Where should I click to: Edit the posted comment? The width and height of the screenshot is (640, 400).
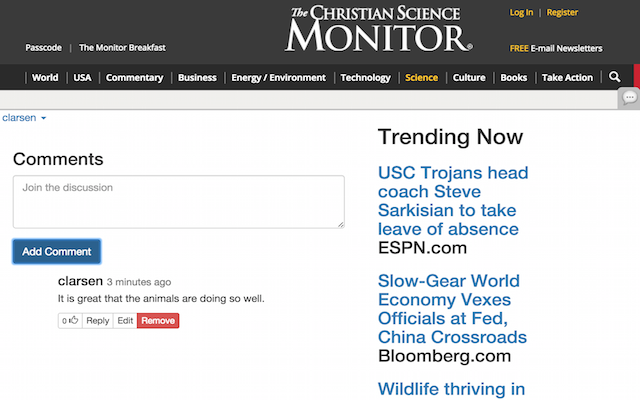(x=124, y=321)
